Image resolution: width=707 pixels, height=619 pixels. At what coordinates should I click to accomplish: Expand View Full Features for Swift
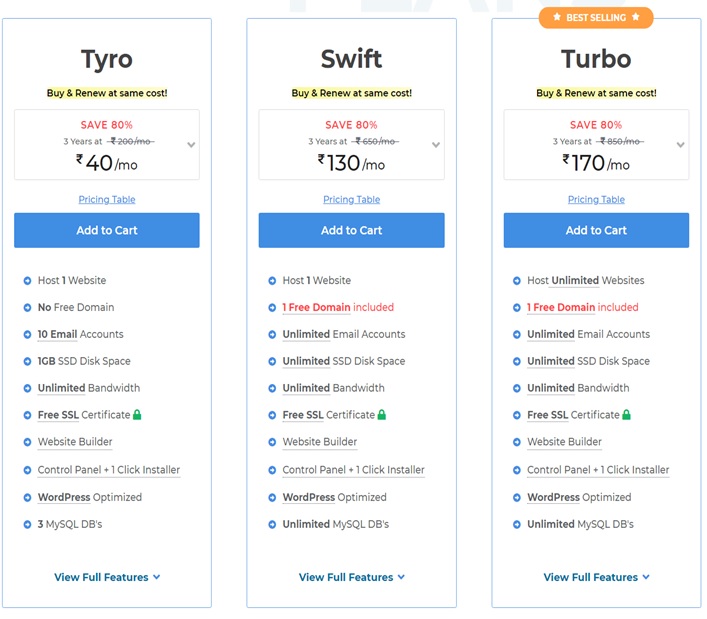351,577
